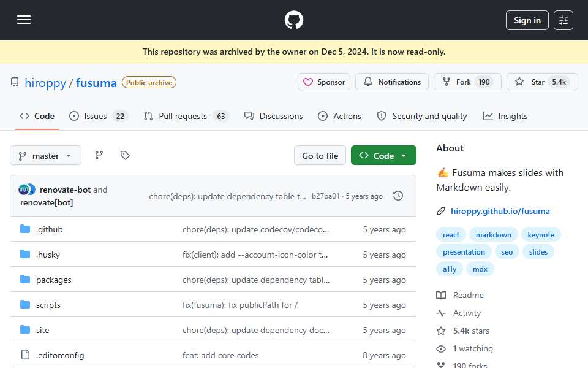The width and height of the screenshot is (588, 368).
Task: Select the Code tab
Action: [x=37, y=116]
